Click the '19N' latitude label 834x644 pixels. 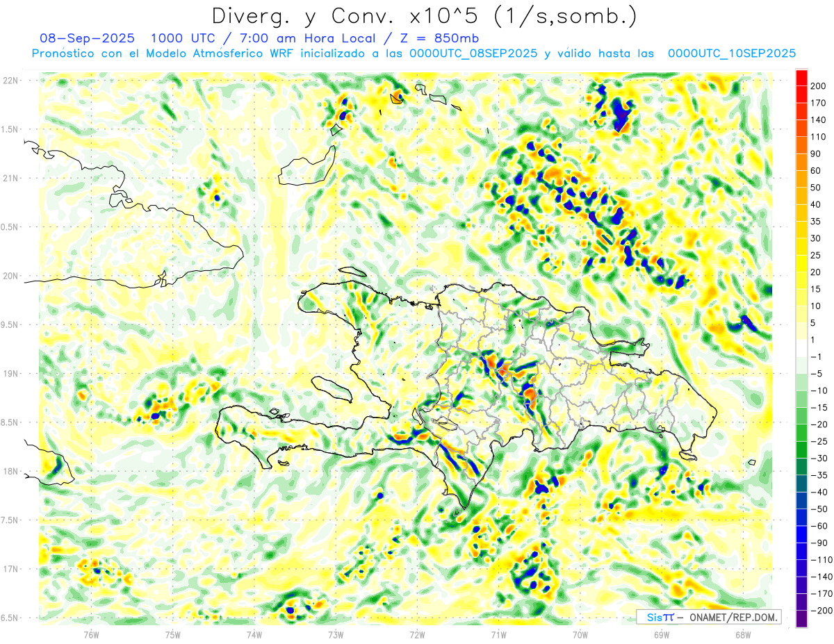point(11,374)
